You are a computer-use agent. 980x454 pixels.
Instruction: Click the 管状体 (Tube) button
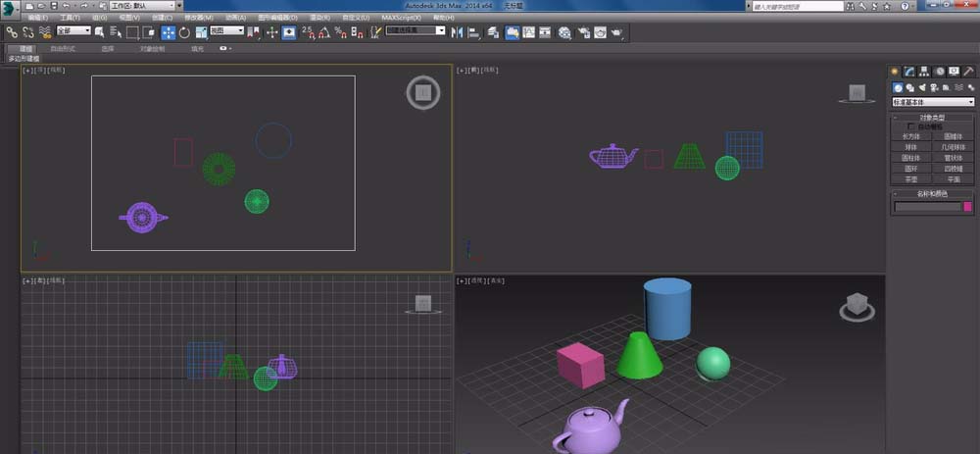pyautogui.click(x=954, y=157)
